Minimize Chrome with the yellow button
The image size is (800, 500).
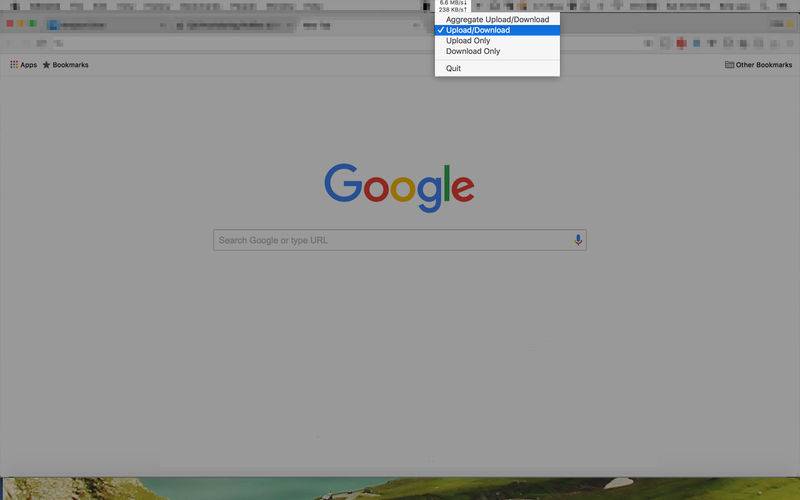click(x=21, y=23)
